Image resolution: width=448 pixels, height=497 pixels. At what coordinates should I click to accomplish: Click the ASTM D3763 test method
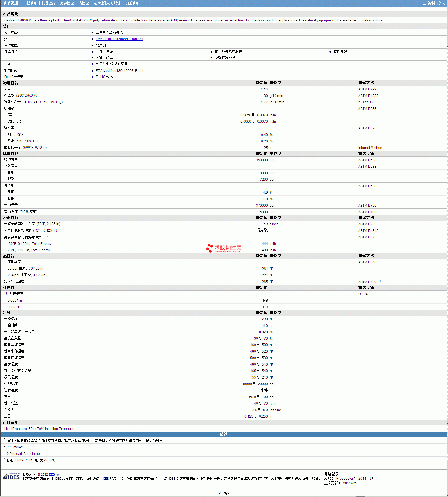coord(368,237)
